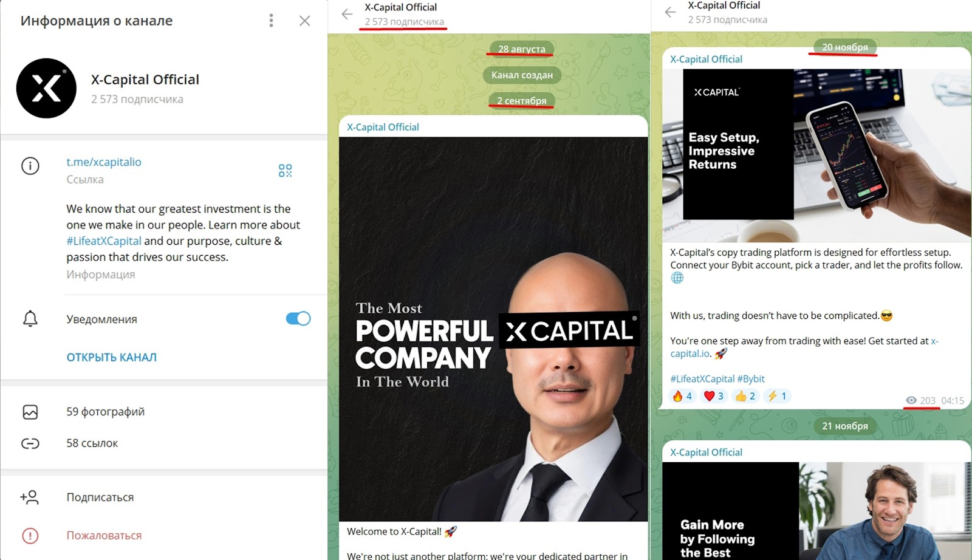Click the 28 августа date badge

(x=522, y=49)
